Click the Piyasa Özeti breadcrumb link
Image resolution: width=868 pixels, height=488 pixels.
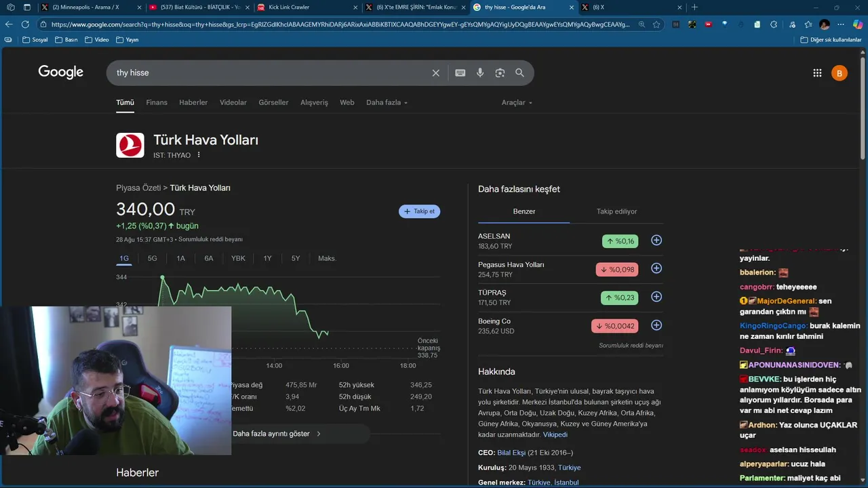(138, 188)
